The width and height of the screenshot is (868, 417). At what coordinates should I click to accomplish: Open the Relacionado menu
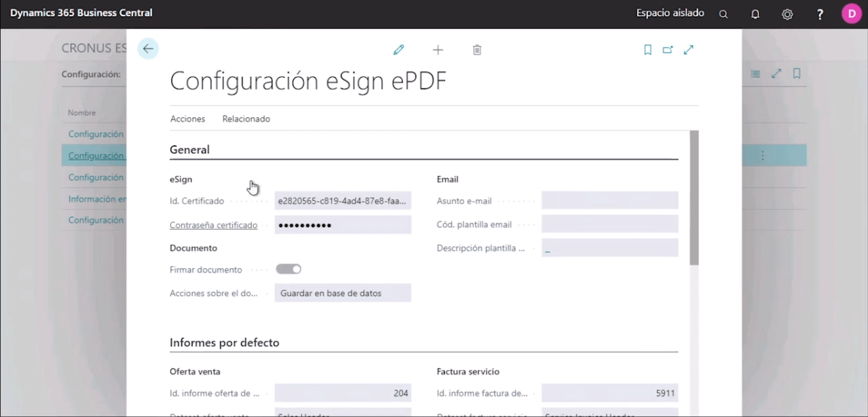(x=246, y=119)
